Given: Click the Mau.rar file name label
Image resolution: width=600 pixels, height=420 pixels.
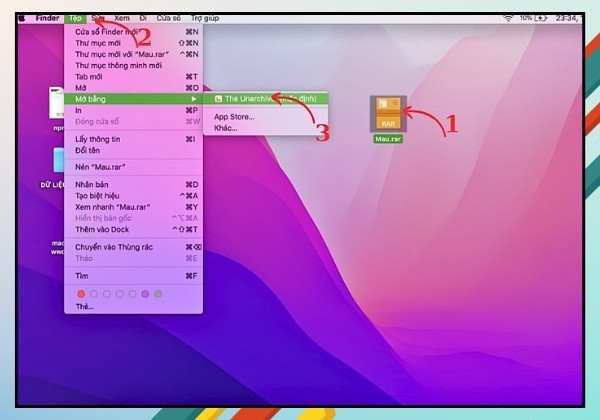Looking at the screenshot, I should [388, 139].
